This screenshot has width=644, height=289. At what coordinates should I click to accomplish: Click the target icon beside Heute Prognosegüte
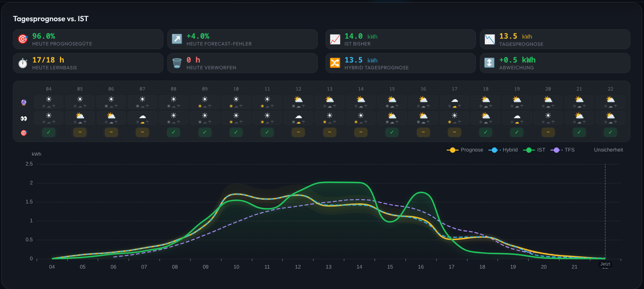tap(23, 39)
